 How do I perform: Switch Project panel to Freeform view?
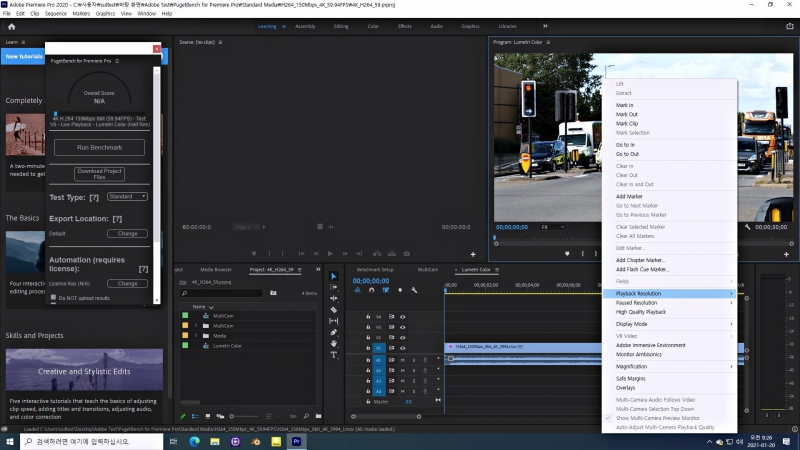point(220,416)
